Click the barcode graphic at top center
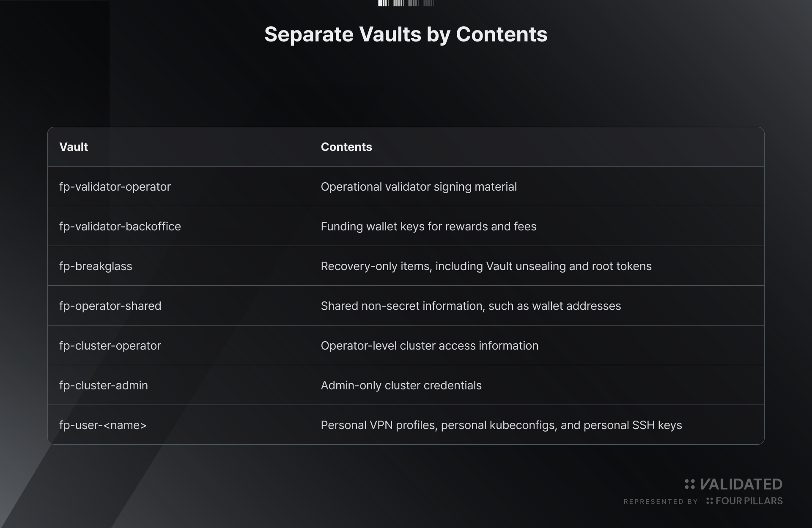This screenshot has width=812, height=528. coord(406,3)
